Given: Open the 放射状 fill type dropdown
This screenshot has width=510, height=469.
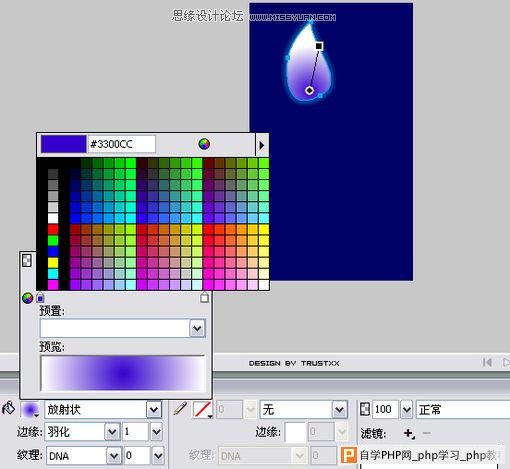Looking at the screenshot, I should [x=154, y=409].
